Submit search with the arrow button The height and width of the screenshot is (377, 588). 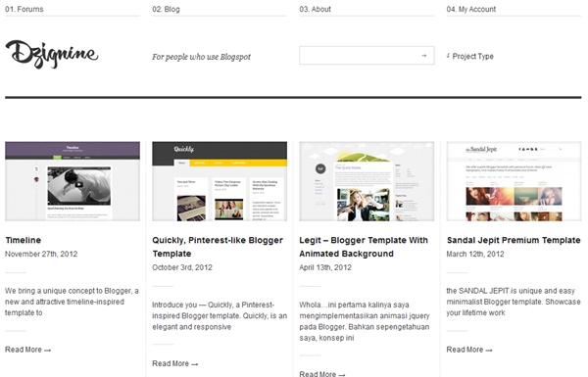point(424,56)
